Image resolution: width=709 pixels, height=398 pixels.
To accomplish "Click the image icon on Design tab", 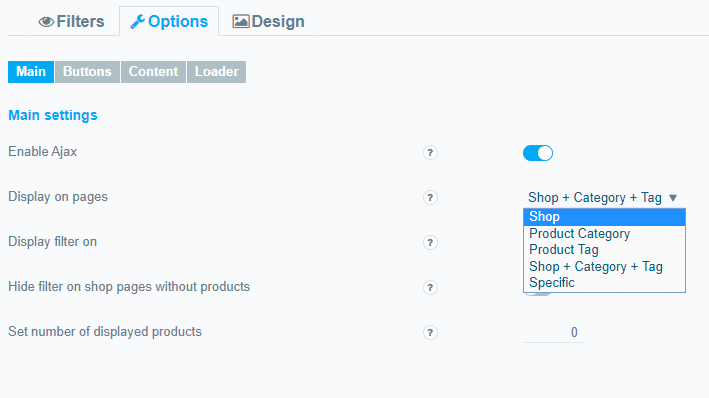I will tap(241, 21).
